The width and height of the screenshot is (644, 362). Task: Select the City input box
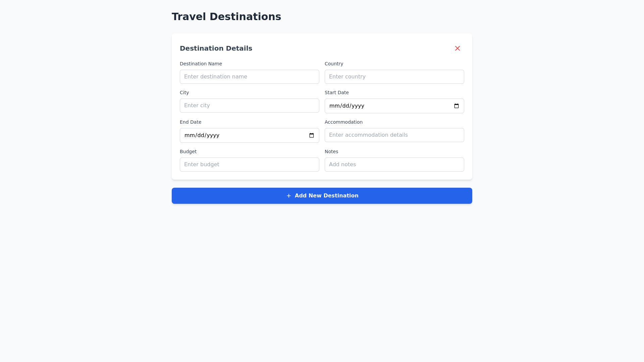point(249,106)
